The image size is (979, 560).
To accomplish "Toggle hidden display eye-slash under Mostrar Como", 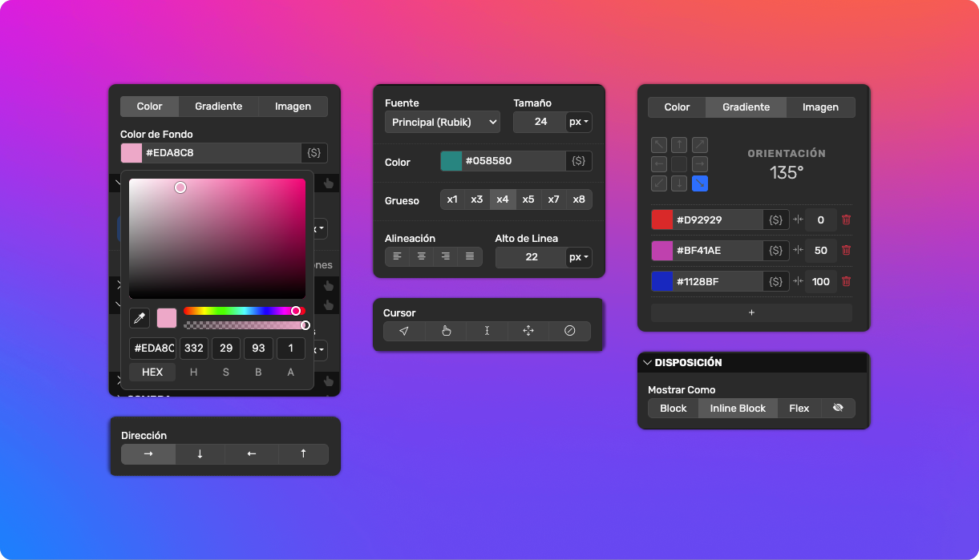I will point(838,408).
